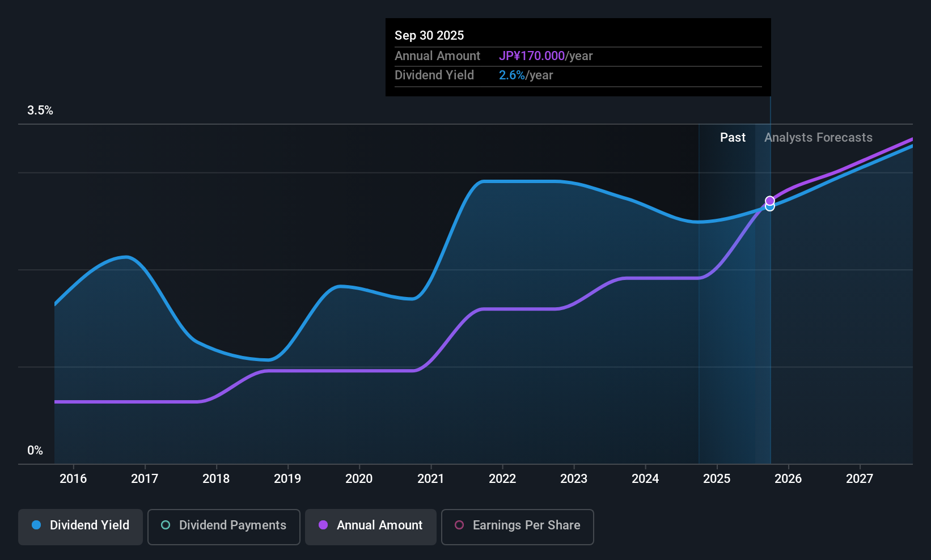Click the Analysts Forecasts label
This screenshot has width=931, height=560.
818,138
